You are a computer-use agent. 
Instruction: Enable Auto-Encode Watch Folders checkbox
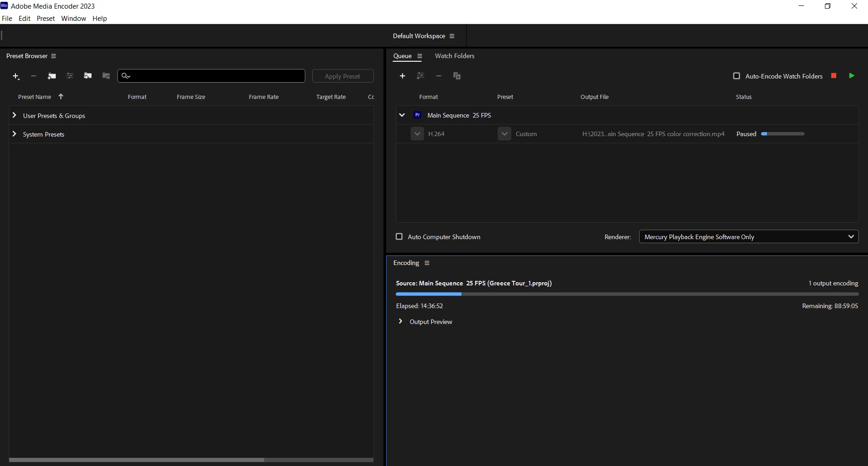tap(737, 76)
